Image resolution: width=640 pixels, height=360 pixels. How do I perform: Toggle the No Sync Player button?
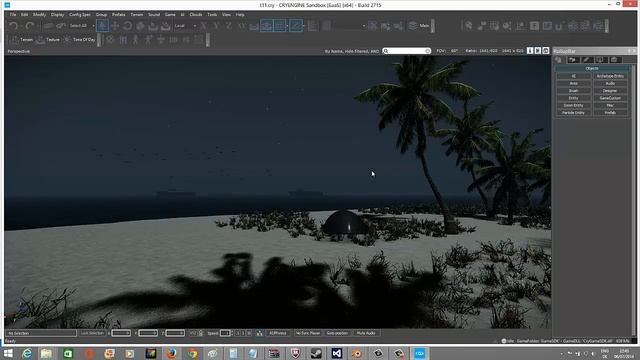point(308,333)
